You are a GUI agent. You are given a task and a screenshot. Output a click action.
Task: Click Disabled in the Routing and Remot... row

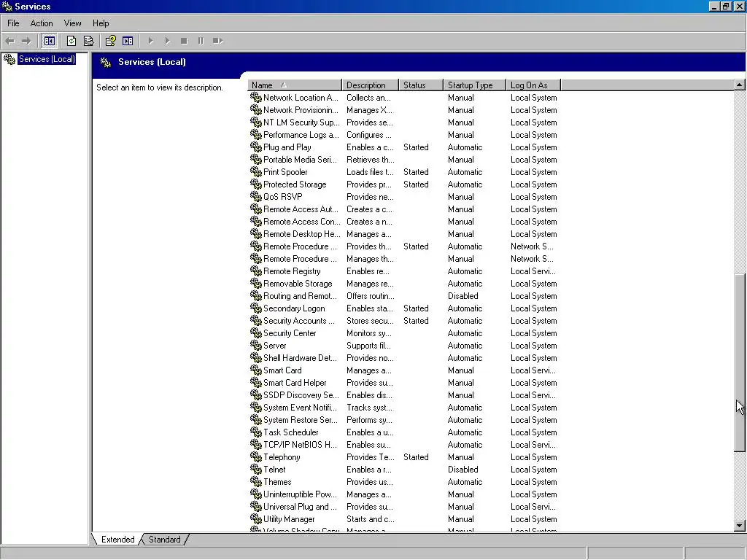point(462,296)
